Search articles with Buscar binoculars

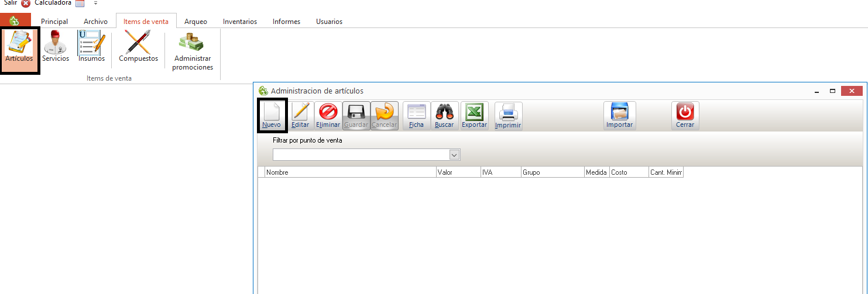[x=444, y=115]
